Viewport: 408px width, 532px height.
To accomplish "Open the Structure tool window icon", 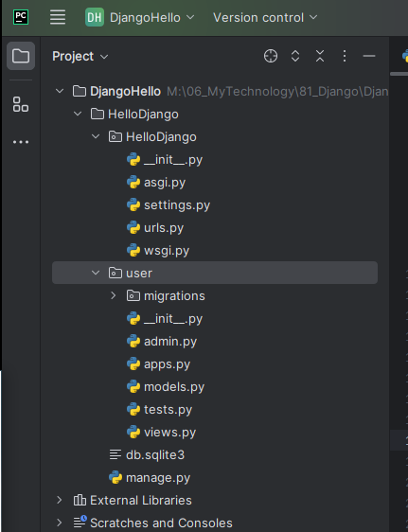I will [21, 104].
